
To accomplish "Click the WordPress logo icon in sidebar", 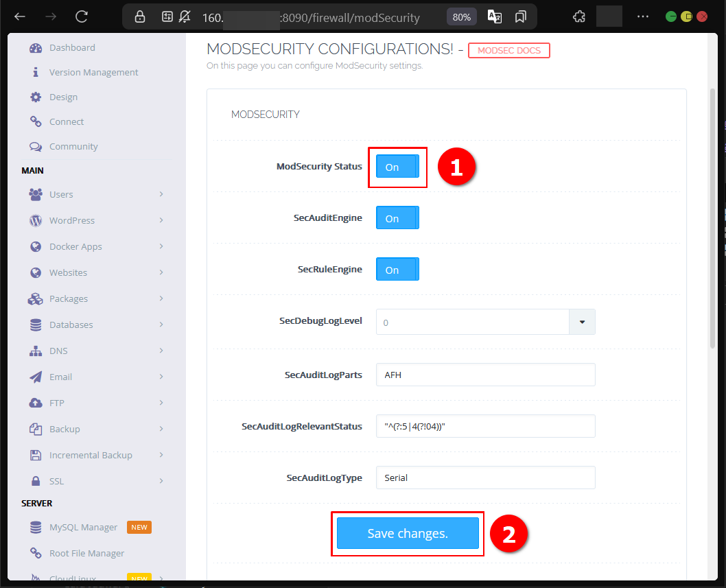I will pyautogui.click(x=36, y=221).
